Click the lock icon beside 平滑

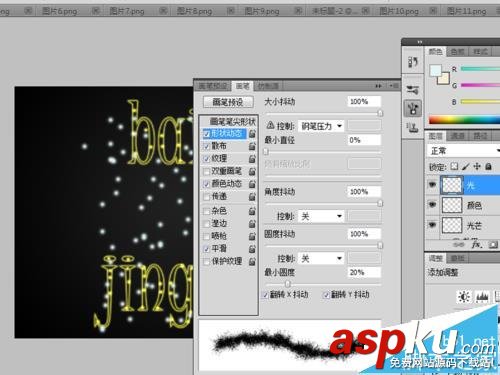(x=252, y=249)
